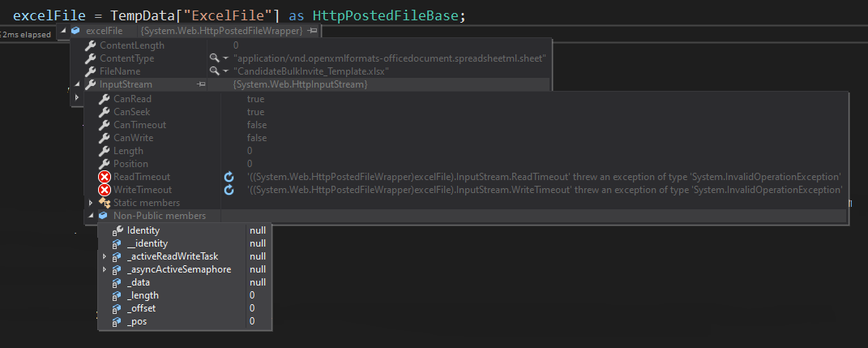The height and width of the screenshot is (348, 868).
Task: Select the ContentLength property row
Action: tap(311, 45)
